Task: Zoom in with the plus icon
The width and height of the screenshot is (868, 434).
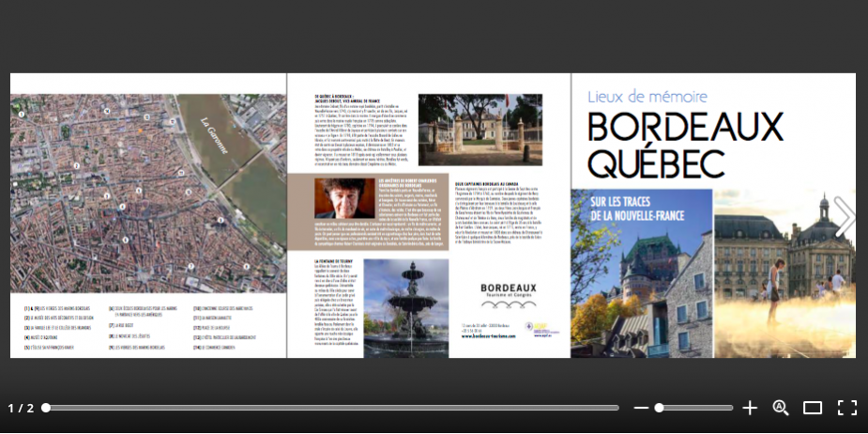Action: coord(750,408)
